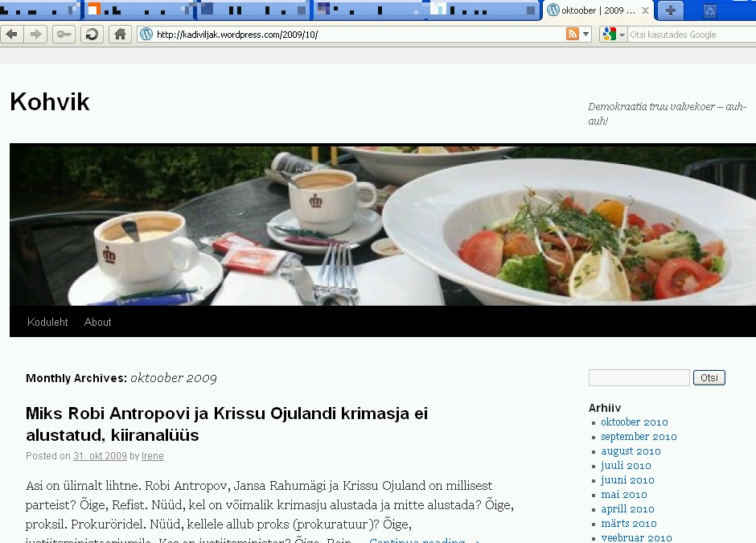
Task: Open archive 'august 2010'
Action: click(631, 451)
